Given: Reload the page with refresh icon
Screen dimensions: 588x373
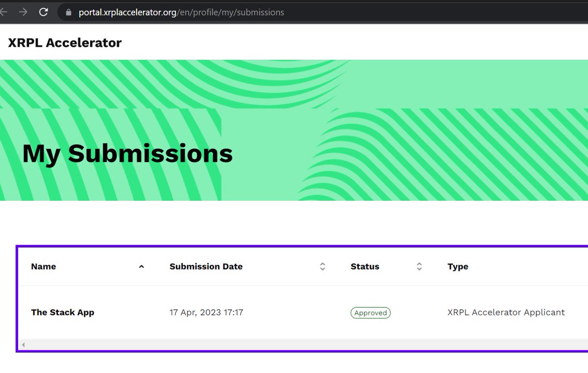Looking at the screenshot, I should pyautogui.click(x=44, y=12).
